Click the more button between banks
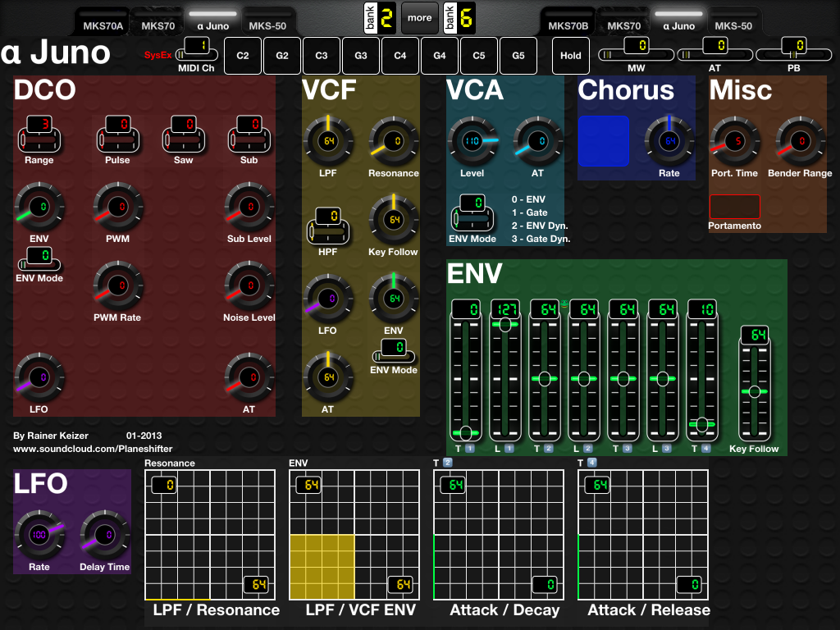 pos(419,18)
